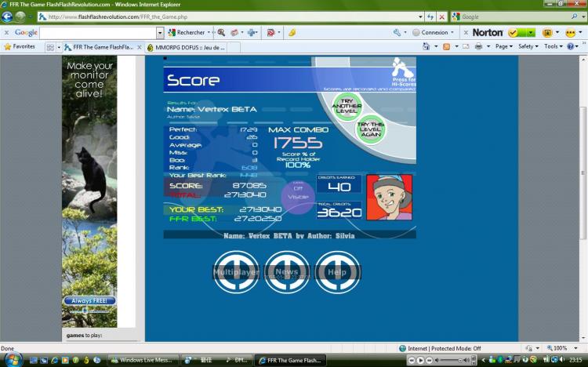
Task: Open the Google toolbar wrench settings
Action: [397, 33]
